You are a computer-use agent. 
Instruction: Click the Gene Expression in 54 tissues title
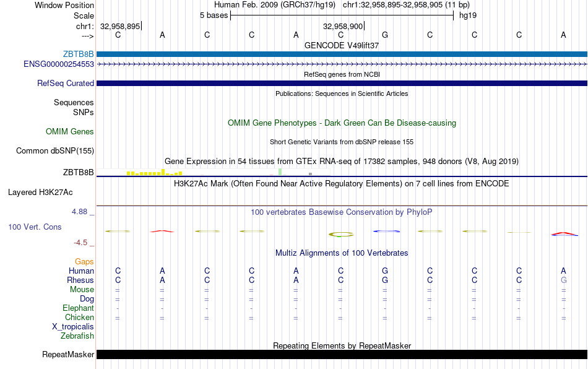[x=342, y=161]
